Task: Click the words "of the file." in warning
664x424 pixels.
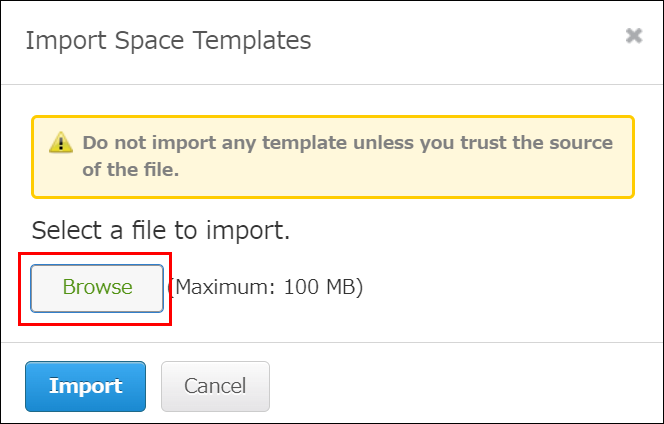Action: pyautogui.click(x=130, y=170)
